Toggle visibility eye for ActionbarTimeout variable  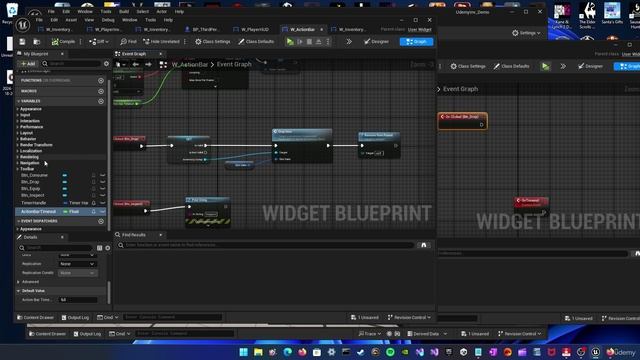point(102,211)
